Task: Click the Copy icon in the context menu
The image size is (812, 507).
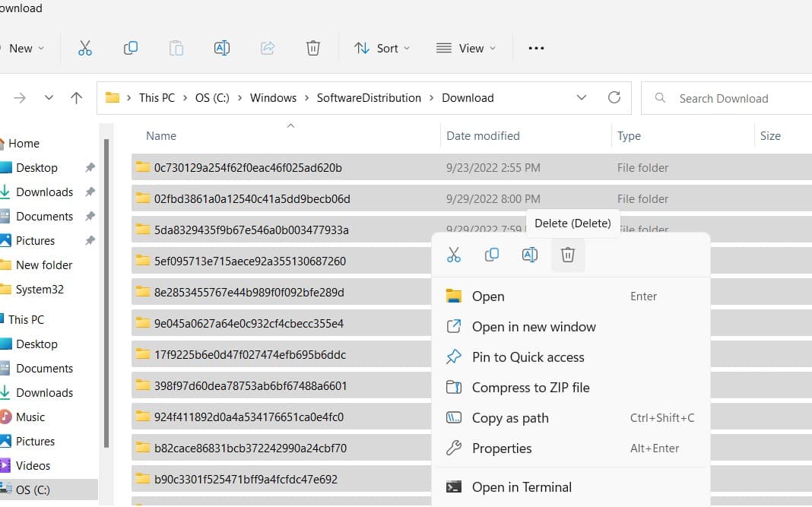Action: 492,255
